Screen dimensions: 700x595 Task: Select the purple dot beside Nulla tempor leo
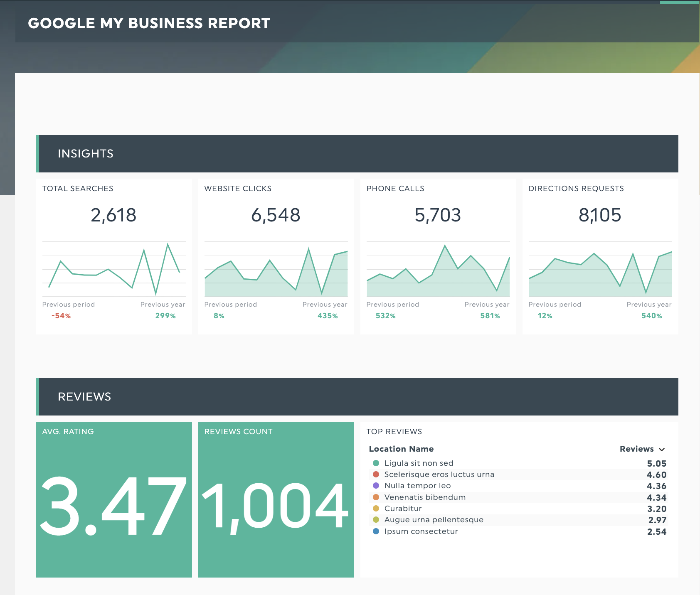tap(376, 485)
